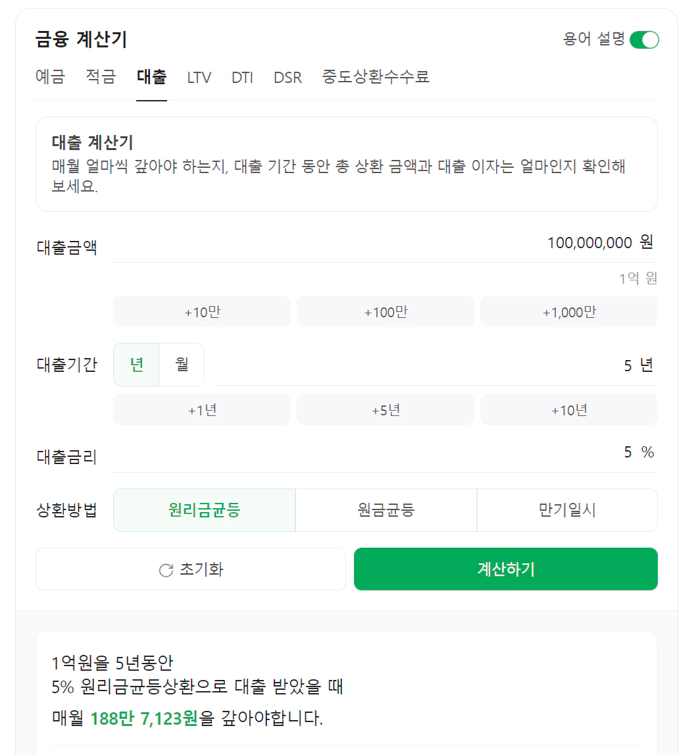Image resolution: width=700 pixels, height=755 pixels.
Task: Add 5년 to the loan period
Action: (x=386, y=409)
